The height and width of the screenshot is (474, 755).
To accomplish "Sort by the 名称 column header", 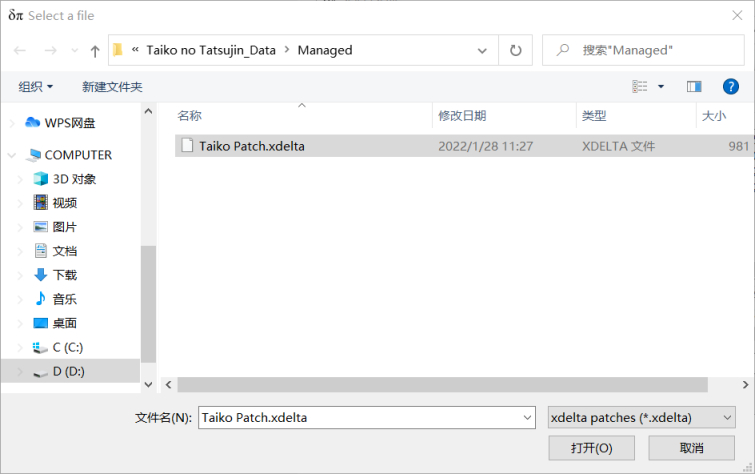I will [x=189, y=116].
